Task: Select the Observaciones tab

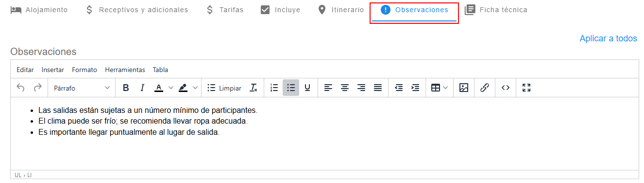Action: click(414, 10)
